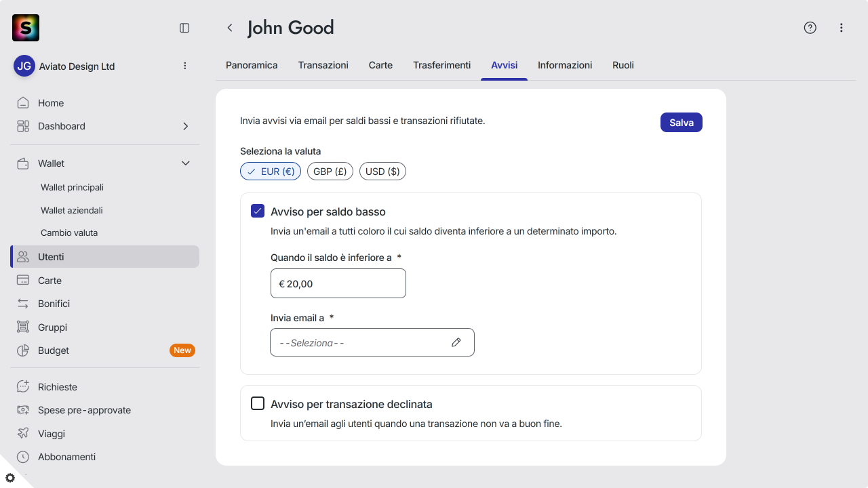The height and width of the screenshot is (488, 868).
Task: Select the GBP (£) currency chip
Action: pyautogui.click(x=330, y=171)
